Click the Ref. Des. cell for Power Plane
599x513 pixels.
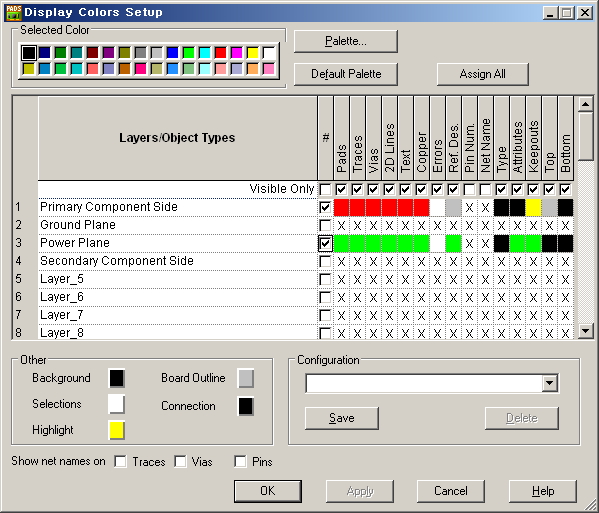[453, 243]
